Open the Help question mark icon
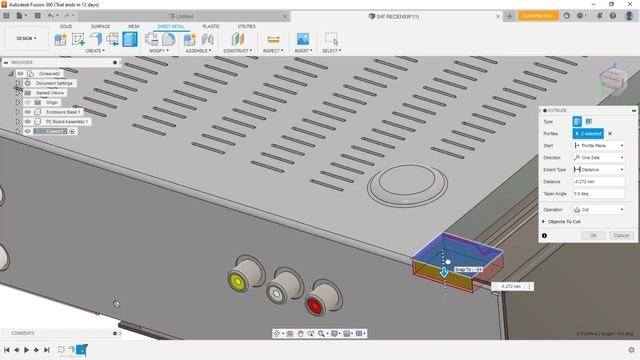 point(613,16)
